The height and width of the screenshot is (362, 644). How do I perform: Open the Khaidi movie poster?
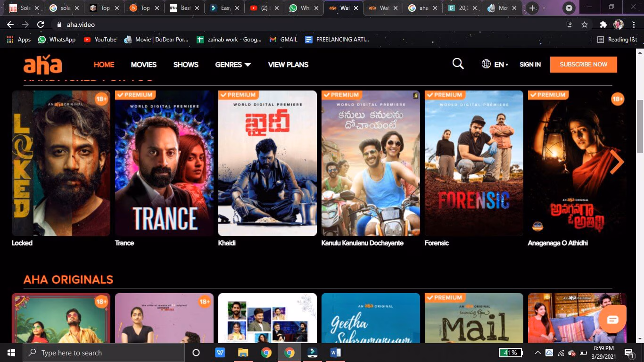267,163
